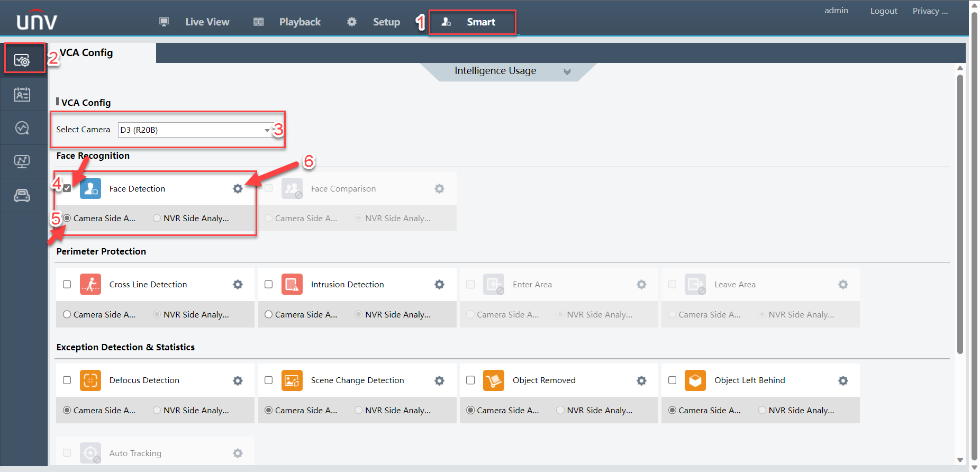Open the VCA Config sidebar icon

coord(22,60)
